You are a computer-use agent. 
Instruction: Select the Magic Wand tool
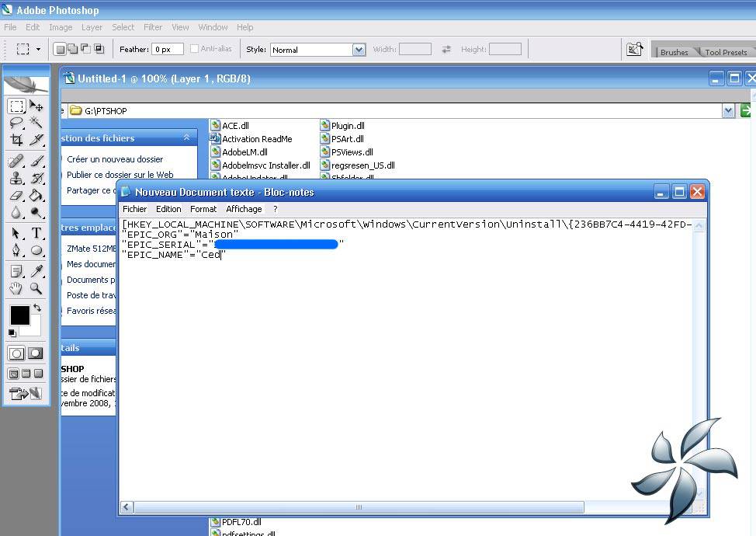tap(36, 123)
